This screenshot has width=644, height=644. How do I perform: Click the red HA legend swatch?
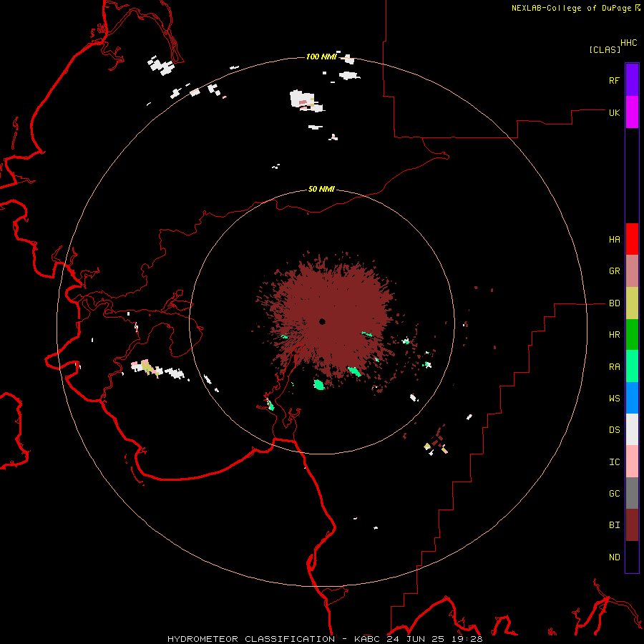(632, 239)
